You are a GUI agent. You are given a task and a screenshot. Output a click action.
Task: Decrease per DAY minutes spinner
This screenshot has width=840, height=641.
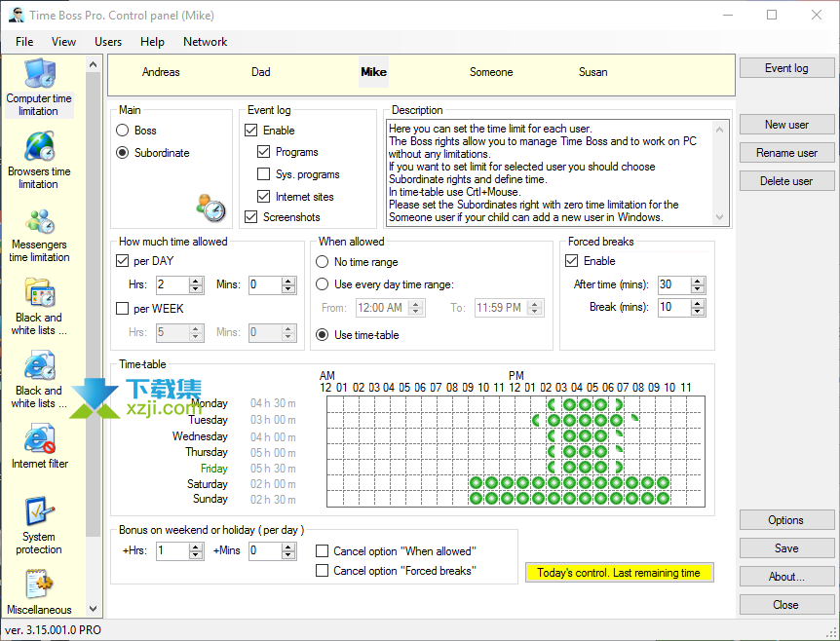click(x=288, y=289)
